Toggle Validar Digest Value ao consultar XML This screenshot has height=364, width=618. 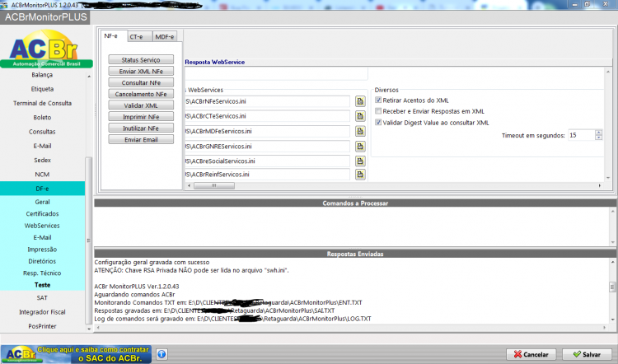378,123
